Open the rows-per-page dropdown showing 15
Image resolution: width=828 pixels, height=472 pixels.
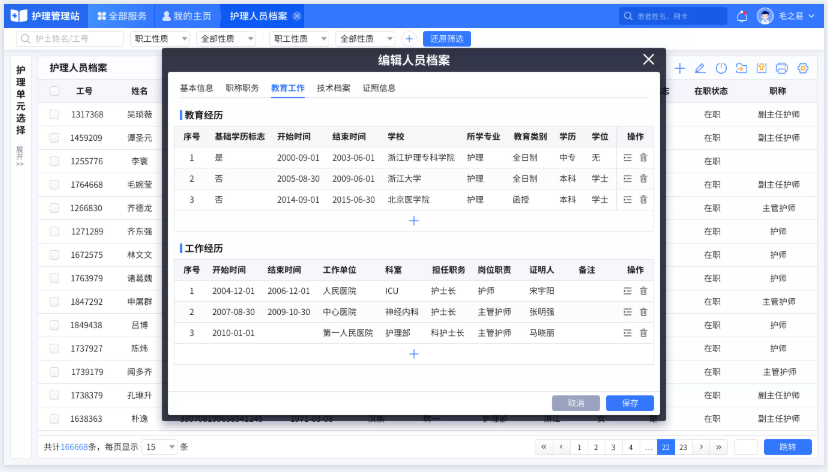pos(159,447)
